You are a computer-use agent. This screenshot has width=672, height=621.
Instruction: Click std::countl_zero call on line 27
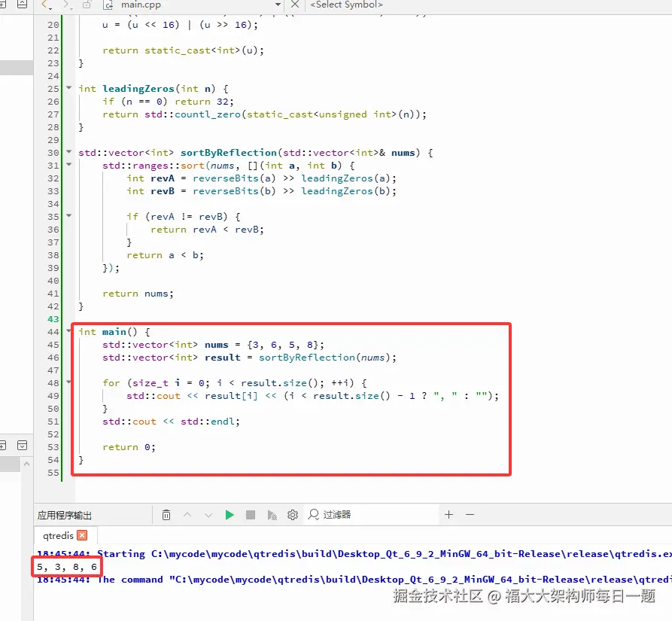point(193,114)
